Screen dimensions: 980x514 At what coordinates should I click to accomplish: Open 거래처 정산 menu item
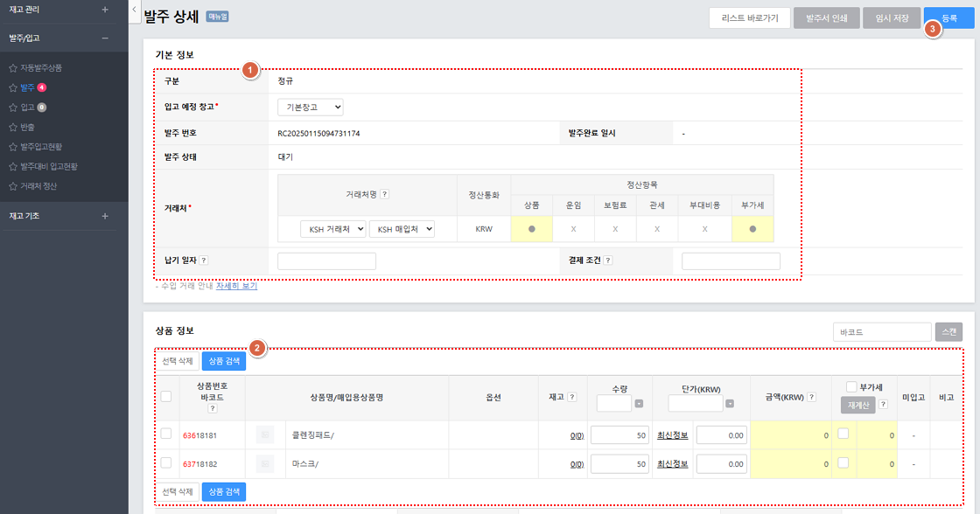[x=38, y=186]
